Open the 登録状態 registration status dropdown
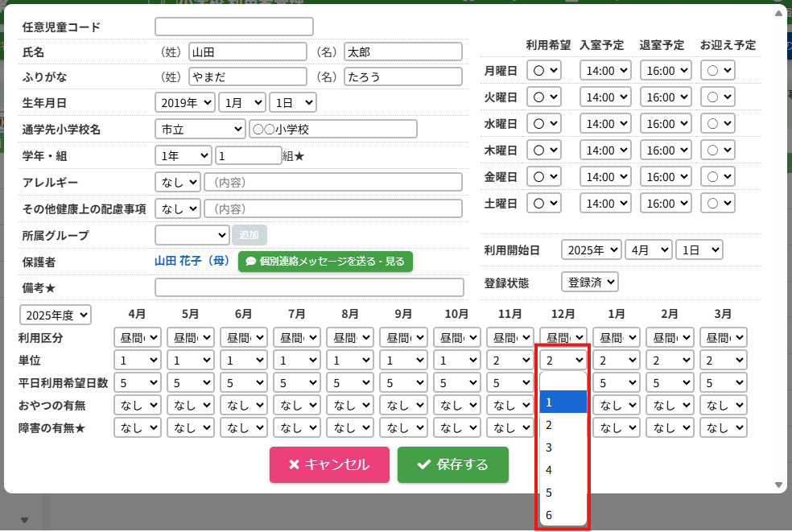Viewport: 792px width, 532px height. pyautogui.click(x=589, y=282)
